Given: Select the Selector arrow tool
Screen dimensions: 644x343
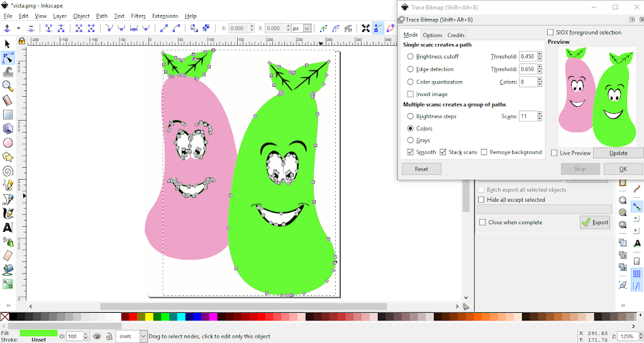Looking at the screenshot, I should [8, 44].
